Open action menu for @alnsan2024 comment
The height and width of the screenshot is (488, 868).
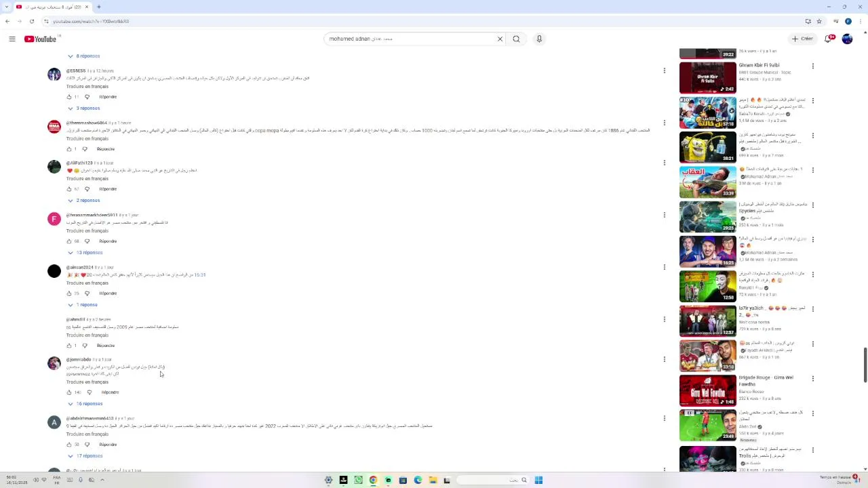665,267
